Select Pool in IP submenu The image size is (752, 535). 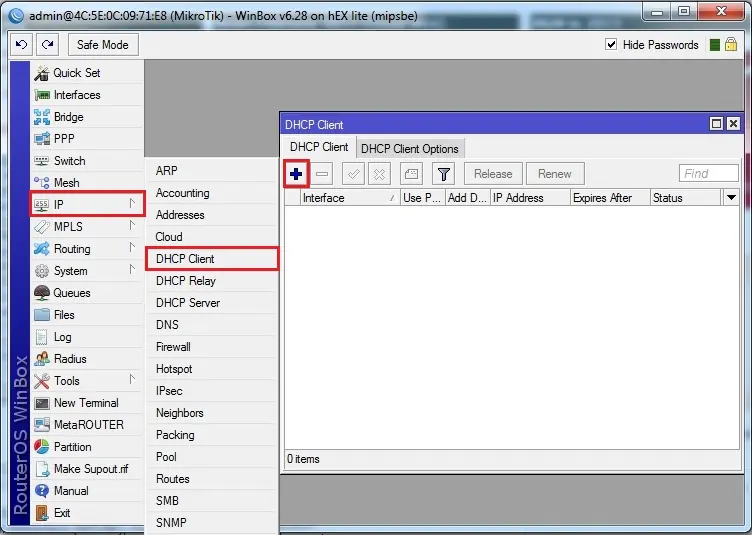click(x=212, y=457)
